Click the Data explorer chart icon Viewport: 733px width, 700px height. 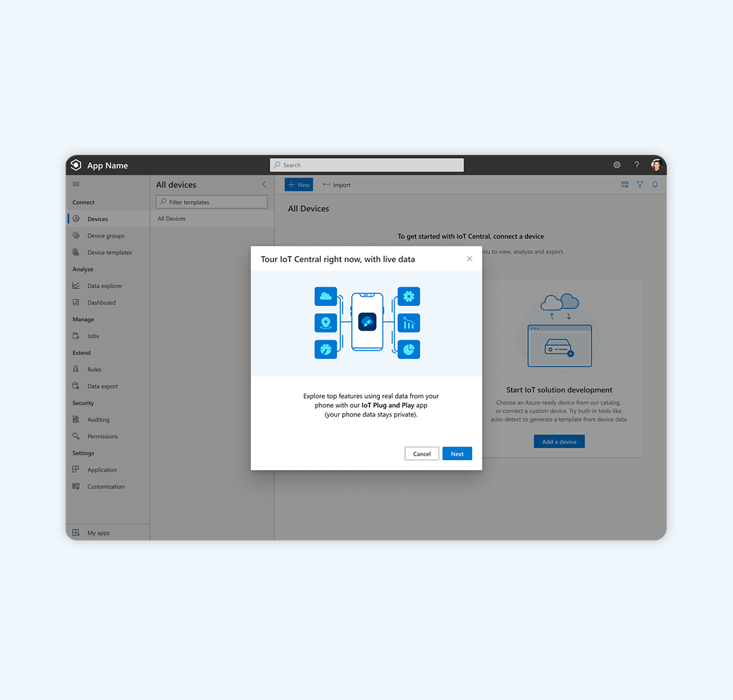(76, 286)
